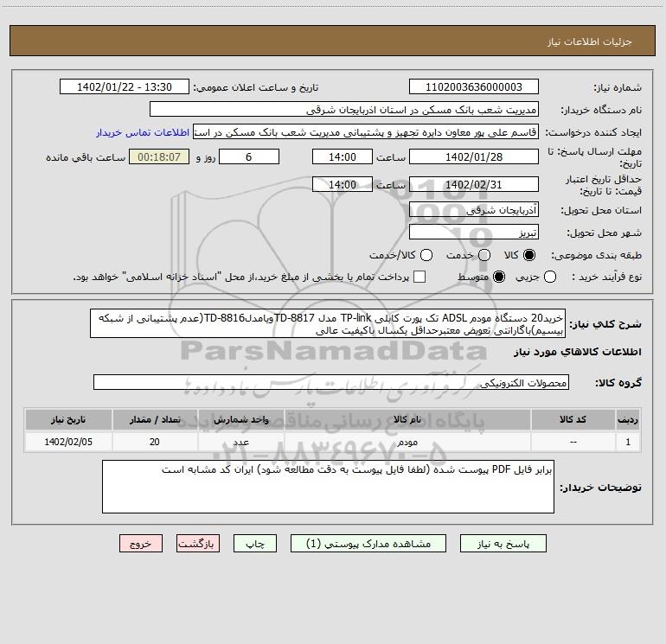Click the response deadline date 1402/01/28
This screenshot has height=644, width=666.
point(474,156)
